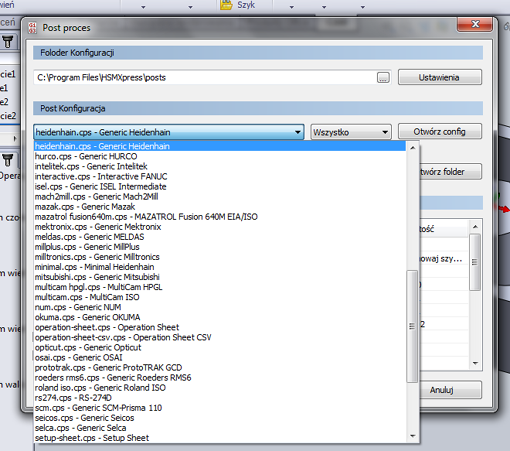Click the dropdown list scrollbar thumb
The height and width of the screenshot is (451, 510).
point(413,326)
